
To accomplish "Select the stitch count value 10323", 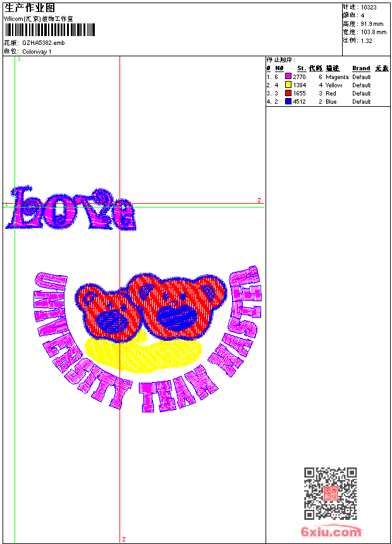I will (369, 7).
